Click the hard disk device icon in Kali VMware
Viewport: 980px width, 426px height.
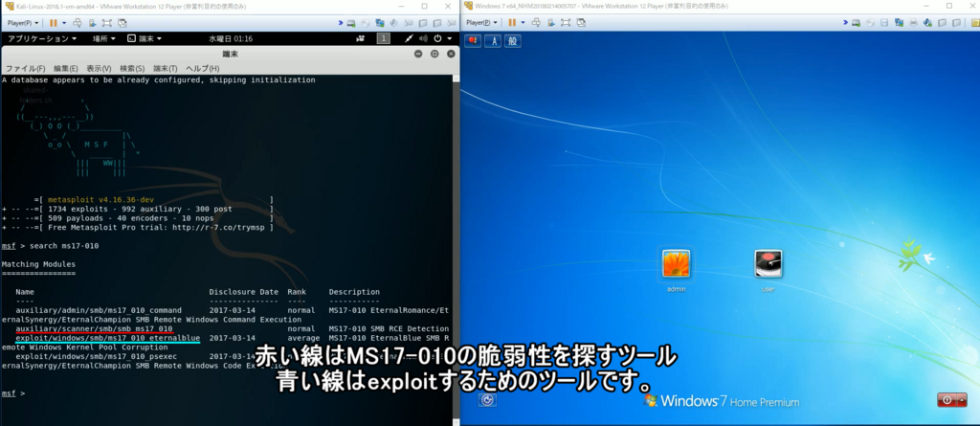point(352,23)
